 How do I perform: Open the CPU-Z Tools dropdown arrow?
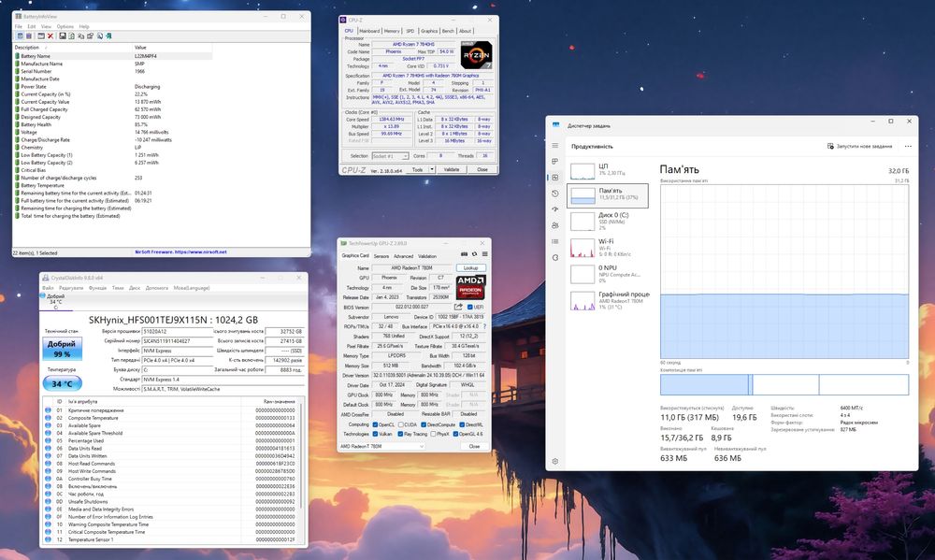point(430,169)
